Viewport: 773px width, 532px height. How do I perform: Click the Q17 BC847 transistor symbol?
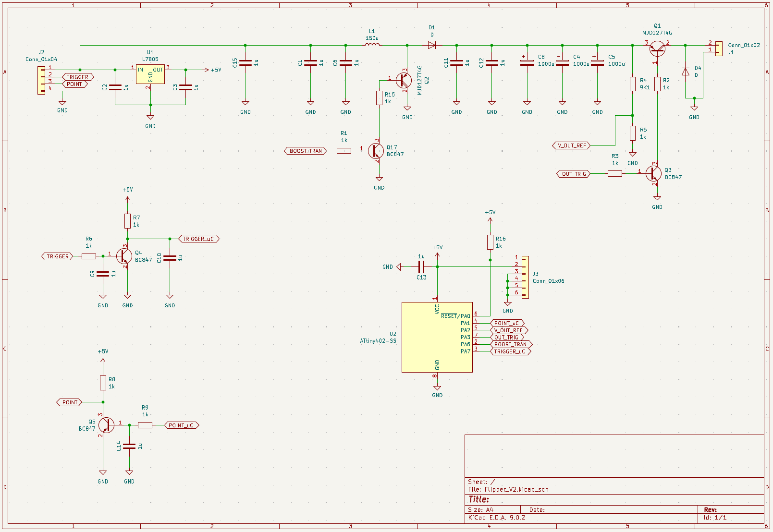pyautogui.click(x=376, y=151)
